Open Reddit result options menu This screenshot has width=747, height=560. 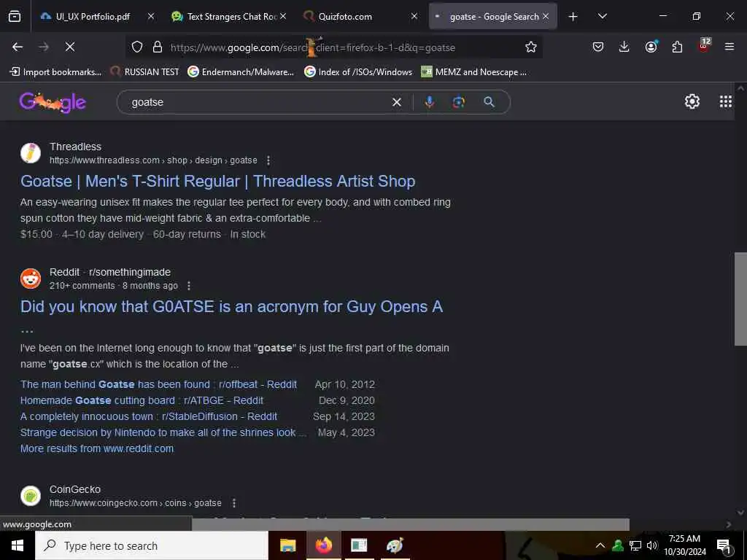click(189, 286)
